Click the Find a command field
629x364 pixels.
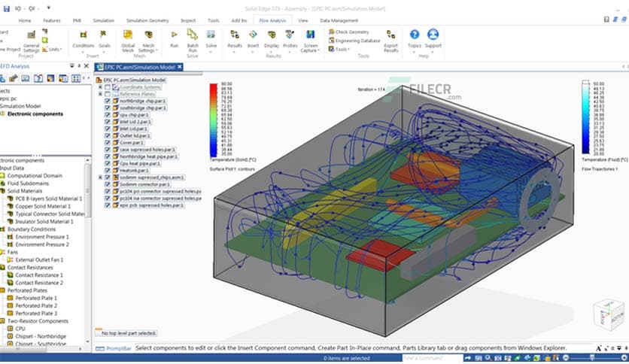[433, 357]
